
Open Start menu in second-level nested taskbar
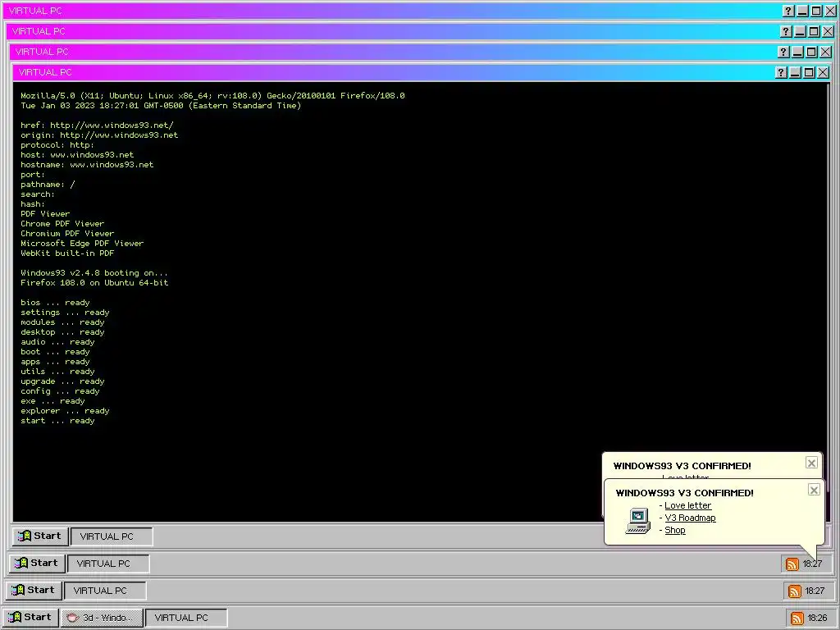tap(33, 591)
